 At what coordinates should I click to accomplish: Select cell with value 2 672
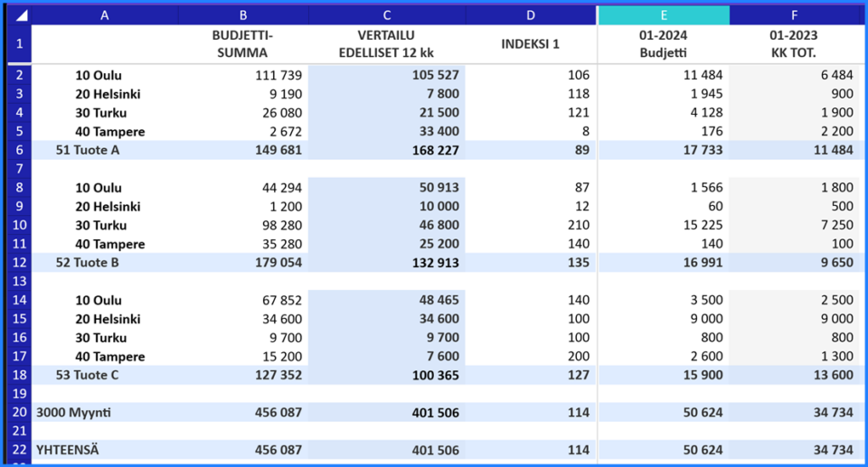tap(243, 131)
